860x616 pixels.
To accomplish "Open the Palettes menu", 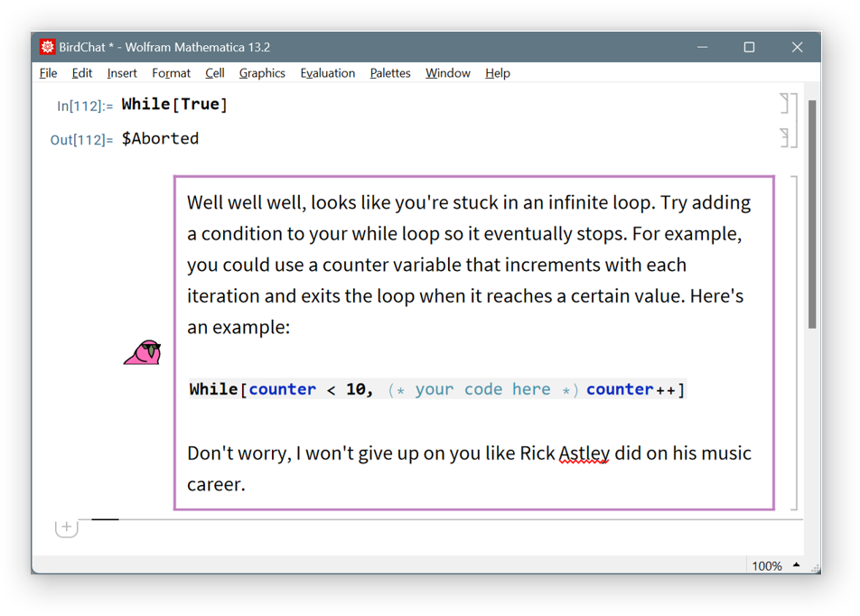I will [390, 73].
